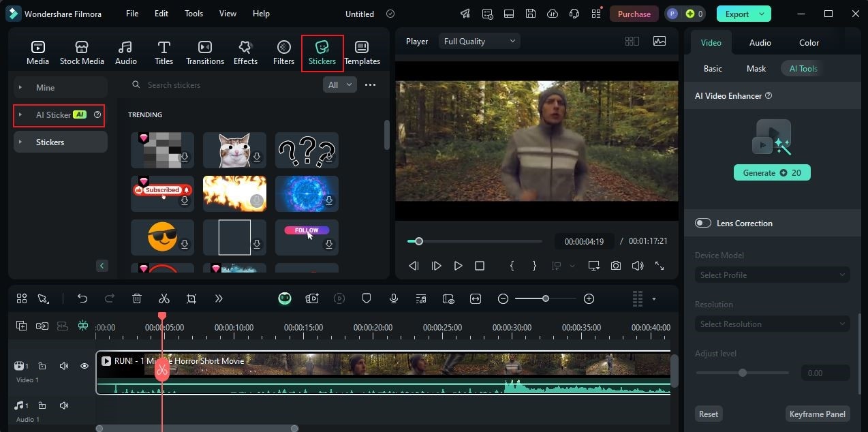
Task: Mute the Audio 1 track
Action: [x=64, y=405]
